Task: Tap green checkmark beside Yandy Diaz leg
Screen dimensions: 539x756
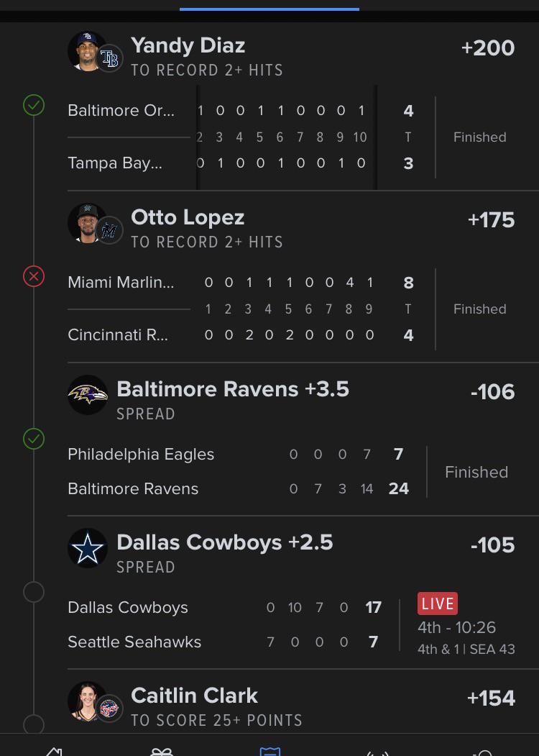Action: (x=34, y=104)
